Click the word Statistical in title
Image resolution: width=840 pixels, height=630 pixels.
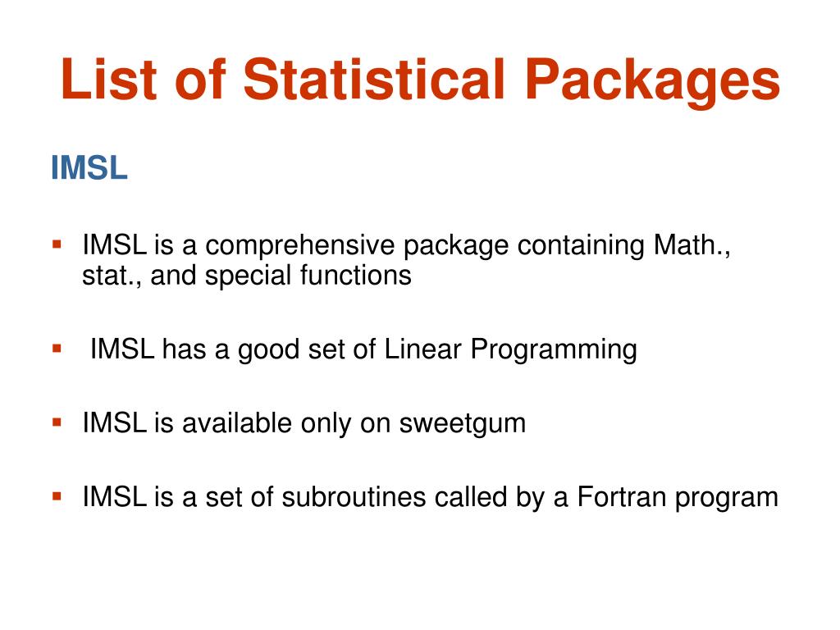pos(374,80)
